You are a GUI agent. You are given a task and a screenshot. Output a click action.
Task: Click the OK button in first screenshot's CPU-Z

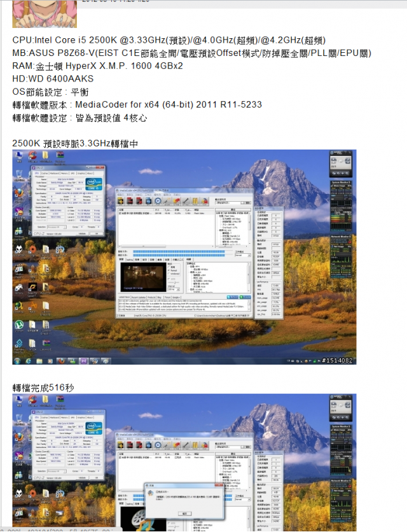[x=97, y=234]
